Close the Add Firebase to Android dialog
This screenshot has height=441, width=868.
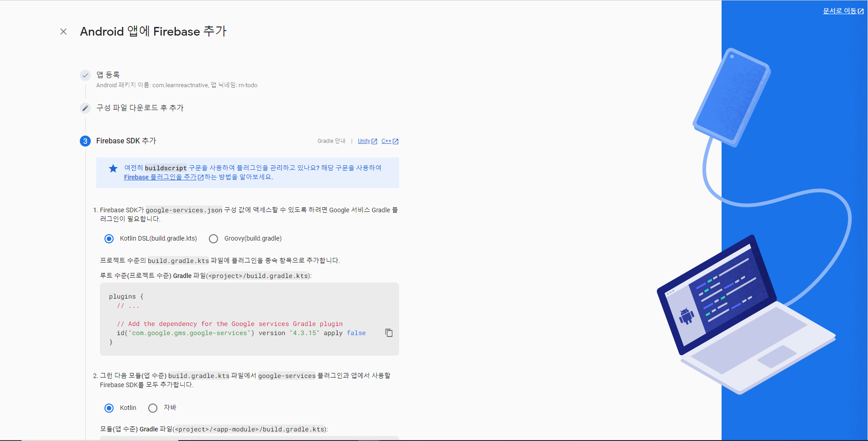(63, 31)
